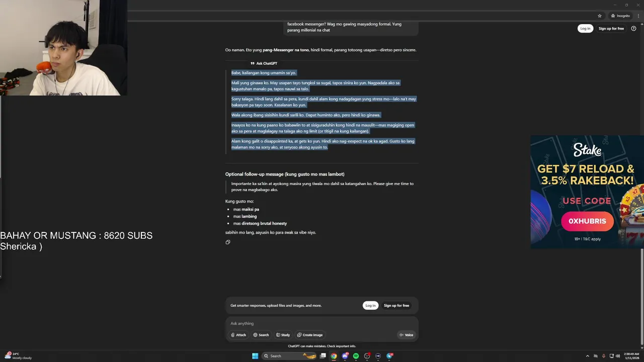Open Discord from the taskbar
644x362 pixels.
(345, 356)
